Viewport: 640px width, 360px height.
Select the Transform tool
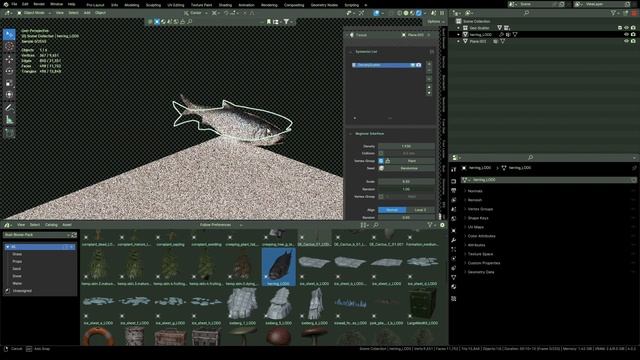tap(9, 95)
